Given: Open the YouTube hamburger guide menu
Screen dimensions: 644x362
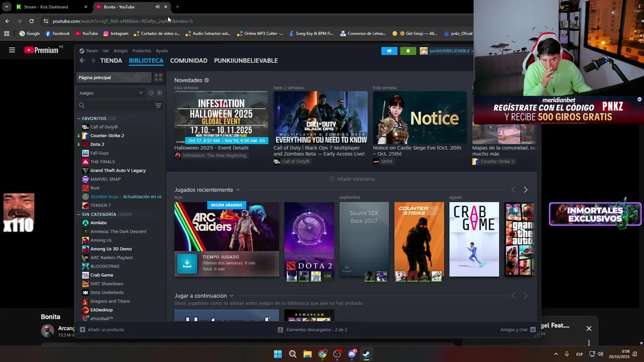Looking at the screenshot, I should click(12, 50).
